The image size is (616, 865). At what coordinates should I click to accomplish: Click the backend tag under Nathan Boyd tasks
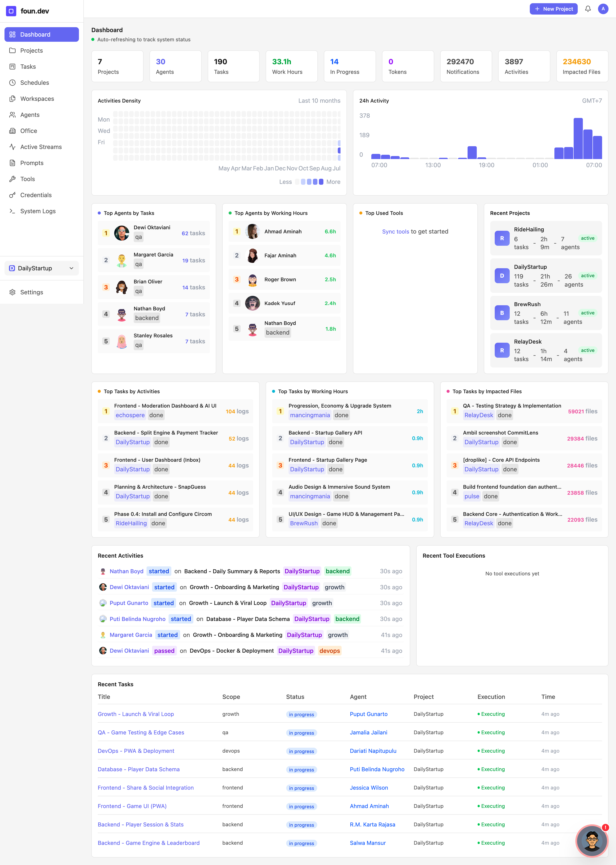point(147,318)
